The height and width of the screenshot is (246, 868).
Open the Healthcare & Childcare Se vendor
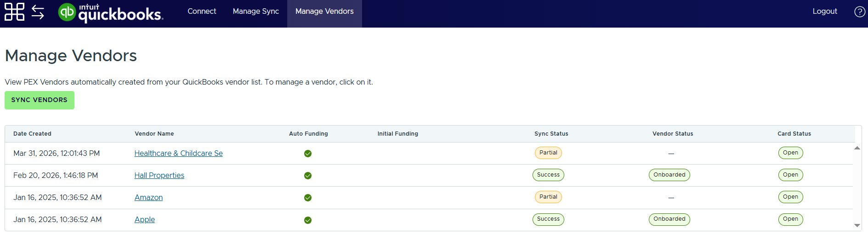pos(178,154)
